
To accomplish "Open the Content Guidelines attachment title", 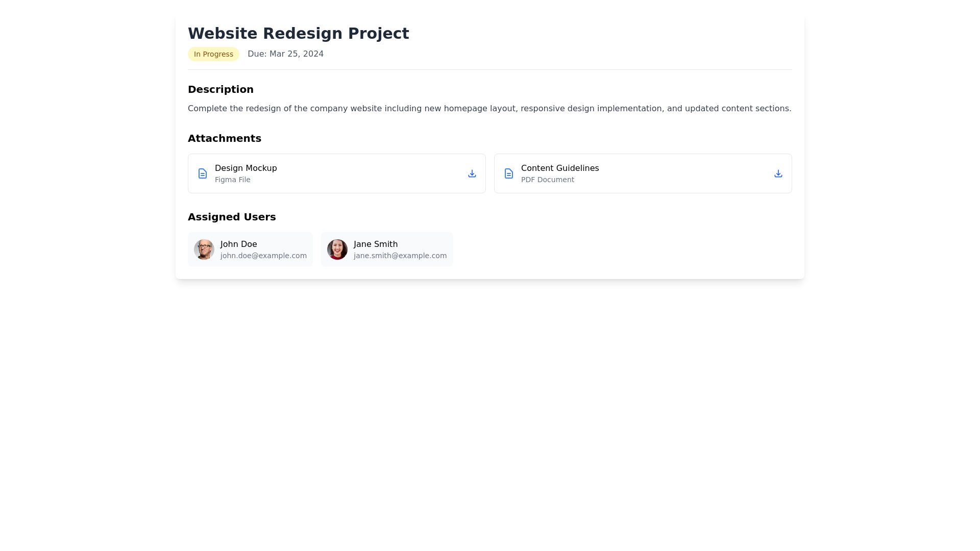I will pos(559,168).
